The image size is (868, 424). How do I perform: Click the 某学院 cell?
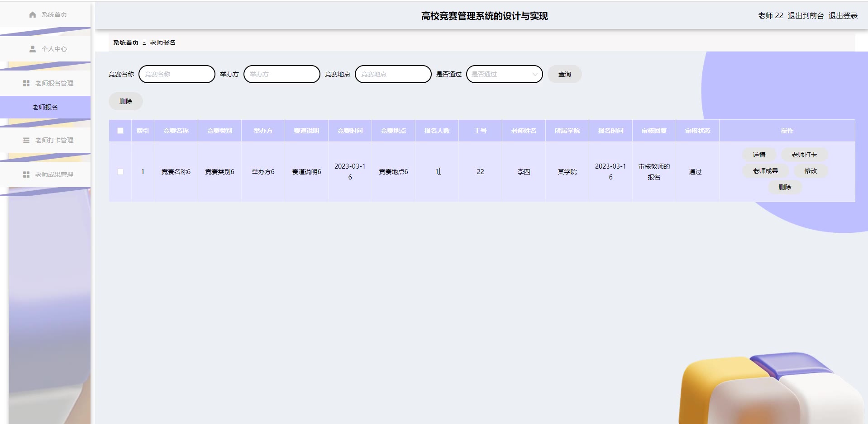tap(567, 172)
